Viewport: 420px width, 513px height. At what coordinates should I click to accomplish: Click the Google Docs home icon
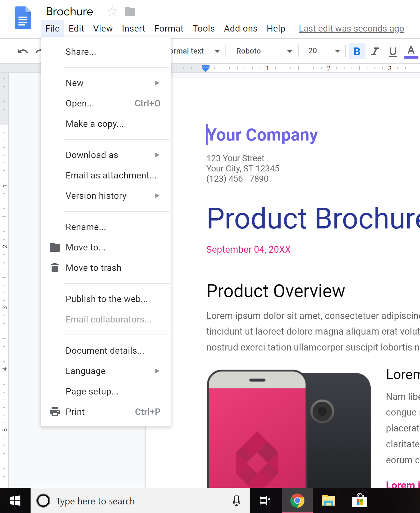pos(23,18)
